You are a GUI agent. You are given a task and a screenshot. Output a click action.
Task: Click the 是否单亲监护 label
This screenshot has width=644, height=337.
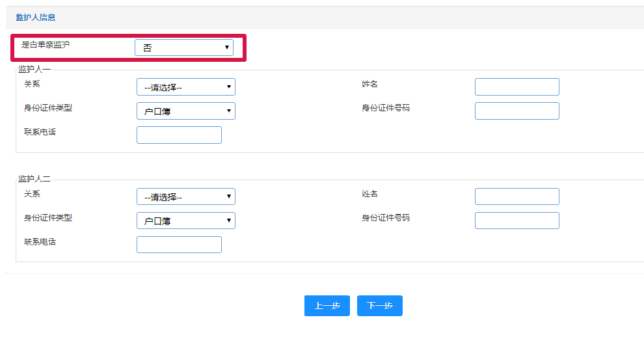tap(46, 44)
